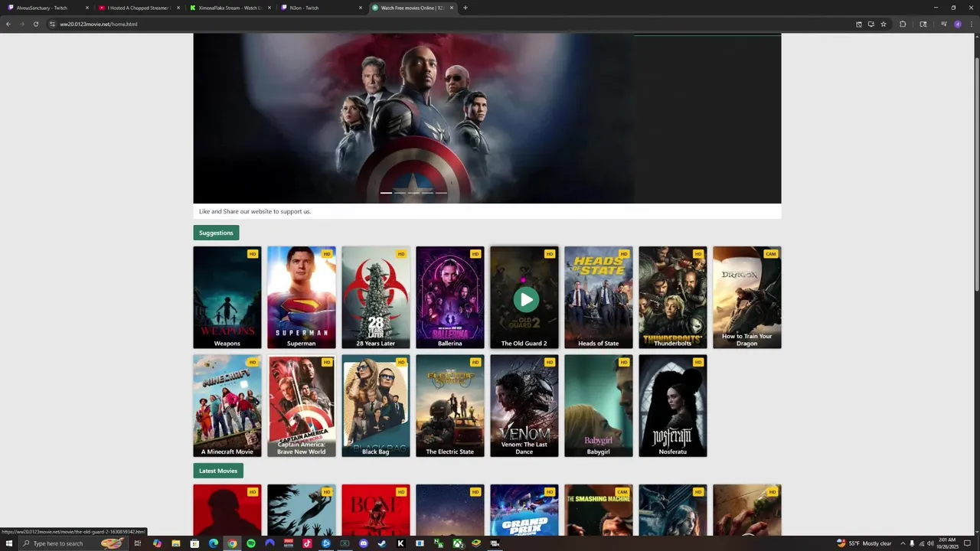Open the Babygirl movie poster

(599, 406)
